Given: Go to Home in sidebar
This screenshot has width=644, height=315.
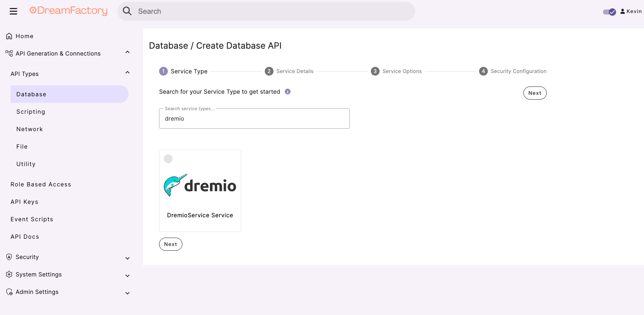Looking at the screenshot, I should click(x=24, y=36).
